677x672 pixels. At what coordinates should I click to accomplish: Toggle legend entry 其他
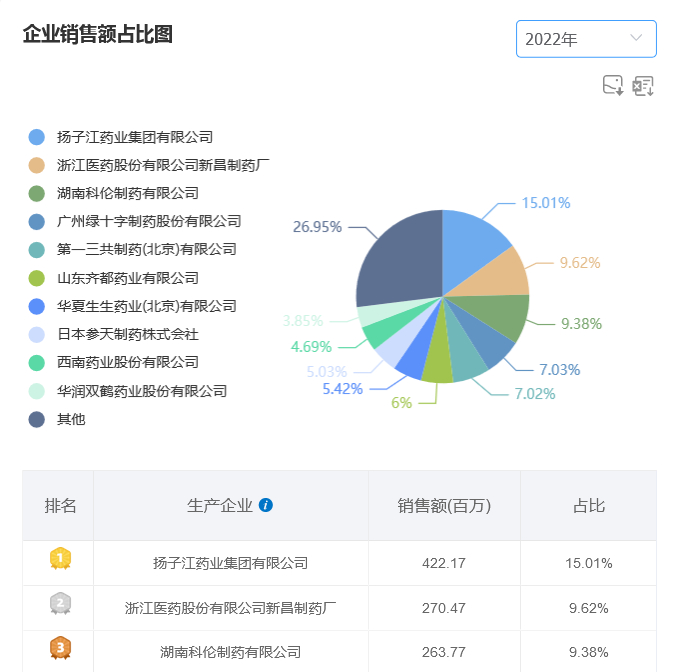tap(57, 419)
